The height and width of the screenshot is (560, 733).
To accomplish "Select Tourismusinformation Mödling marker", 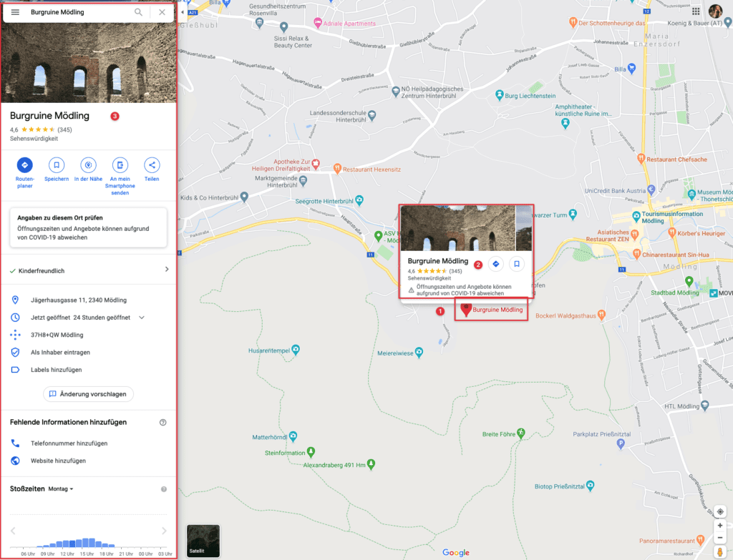I will click(636, 217).
